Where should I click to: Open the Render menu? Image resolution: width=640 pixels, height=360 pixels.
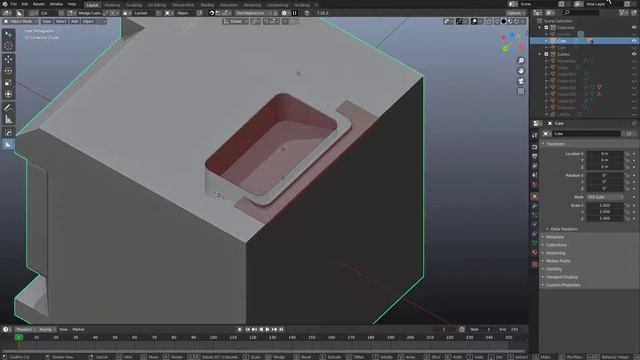[39, 4]
